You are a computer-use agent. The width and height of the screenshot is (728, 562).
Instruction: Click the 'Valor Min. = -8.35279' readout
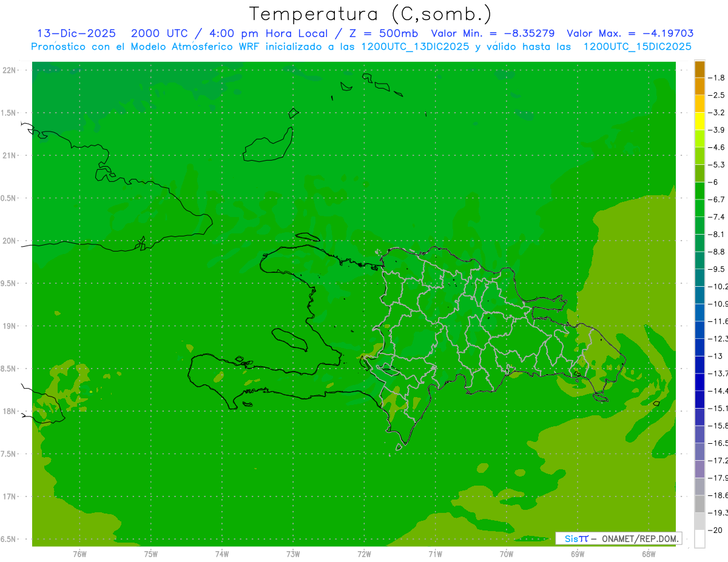[493, 33]
